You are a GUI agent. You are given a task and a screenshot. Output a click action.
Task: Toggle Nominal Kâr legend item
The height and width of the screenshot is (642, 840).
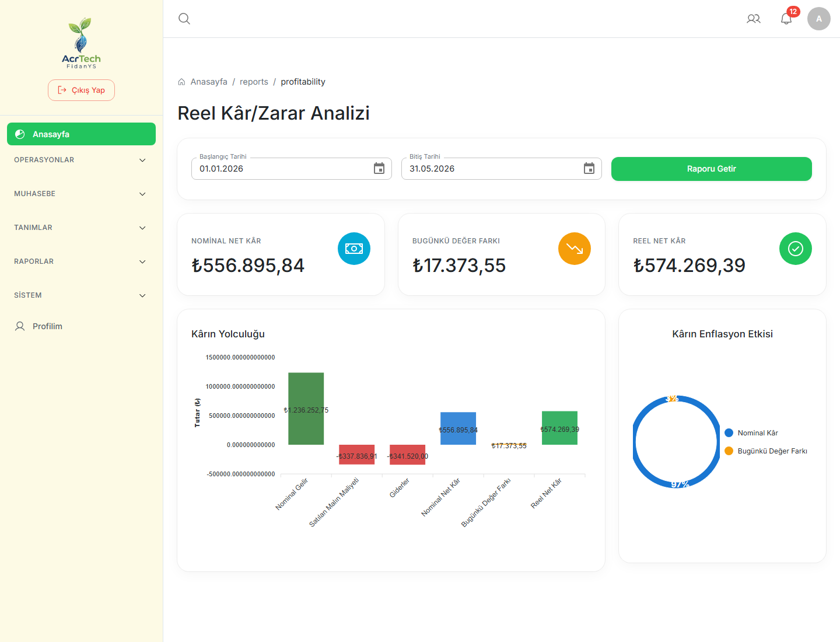coord(751,433)
